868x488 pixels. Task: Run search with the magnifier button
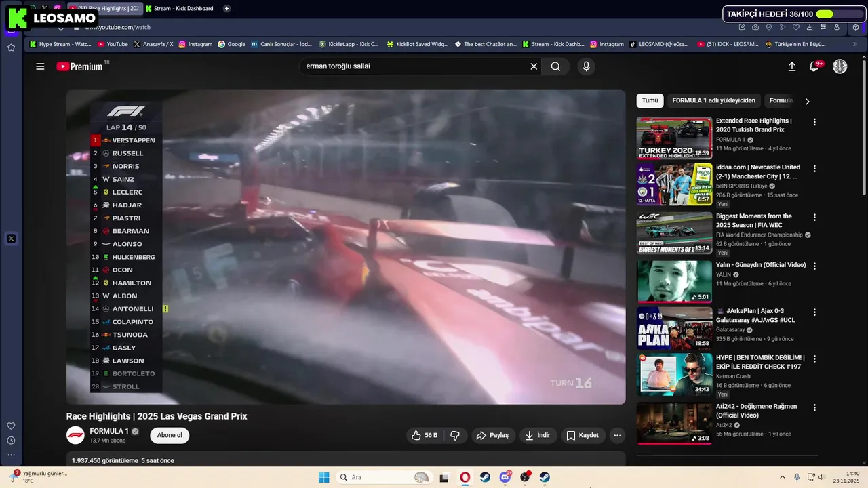click(x=555, y=66)
